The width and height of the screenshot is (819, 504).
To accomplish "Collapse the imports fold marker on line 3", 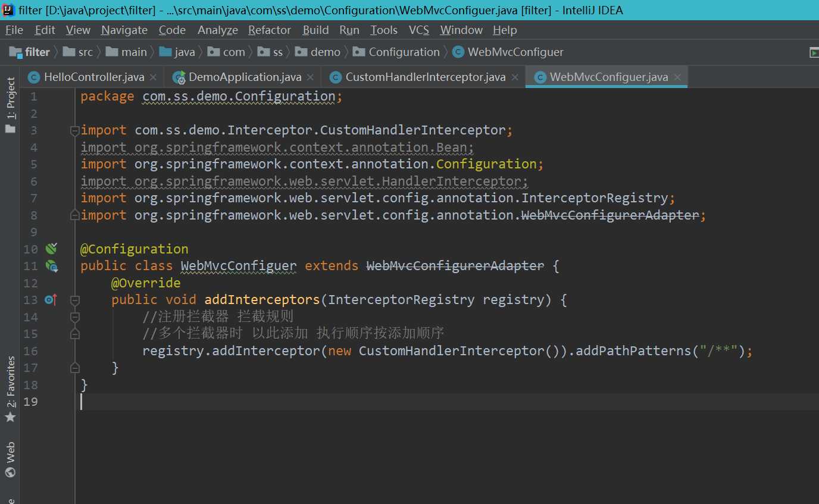I will [x=74, y=130].
